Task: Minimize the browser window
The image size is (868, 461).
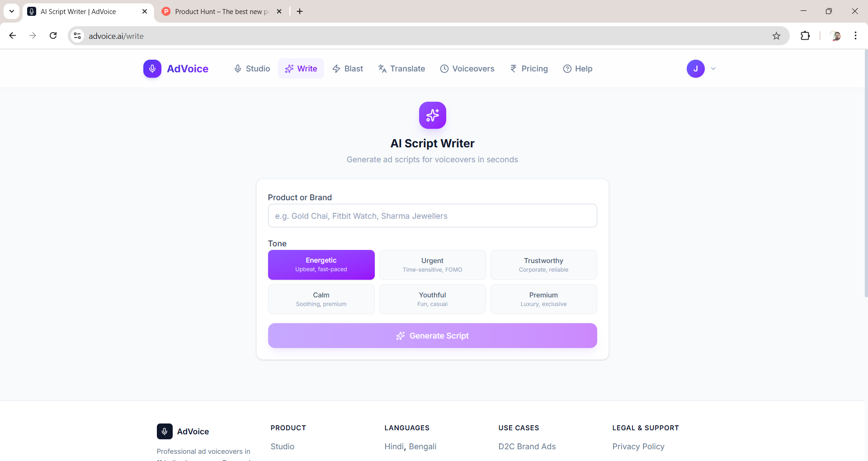Action: (803, 11)
